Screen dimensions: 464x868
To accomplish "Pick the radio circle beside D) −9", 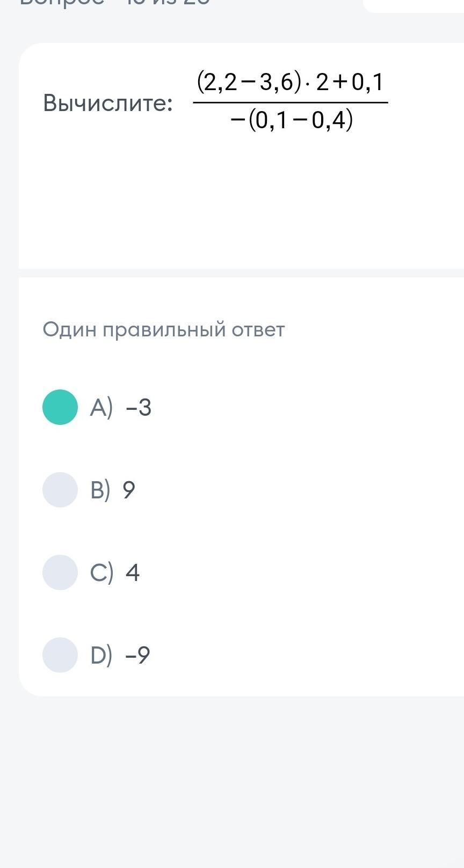I will (x=60, y=655).
